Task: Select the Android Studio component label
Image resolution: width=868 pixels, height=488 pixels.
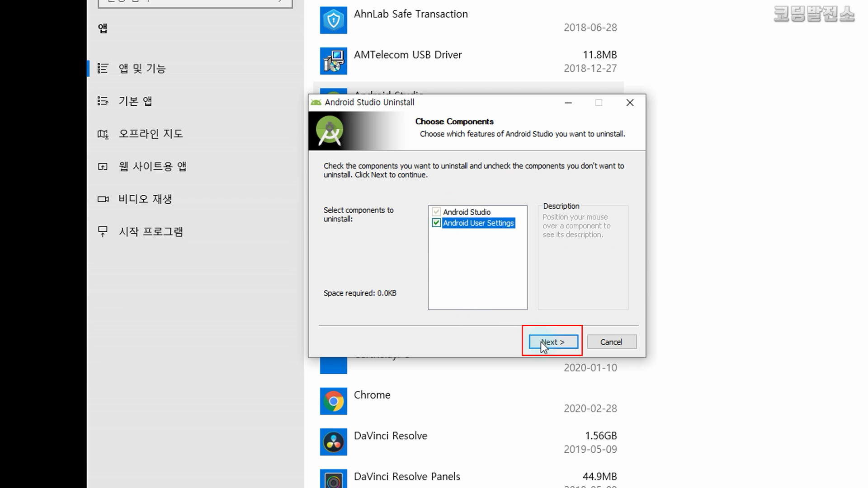Action: 467,212
